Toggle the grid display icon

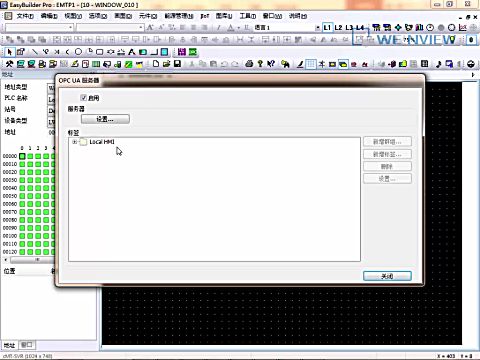[x=310, y=64]
